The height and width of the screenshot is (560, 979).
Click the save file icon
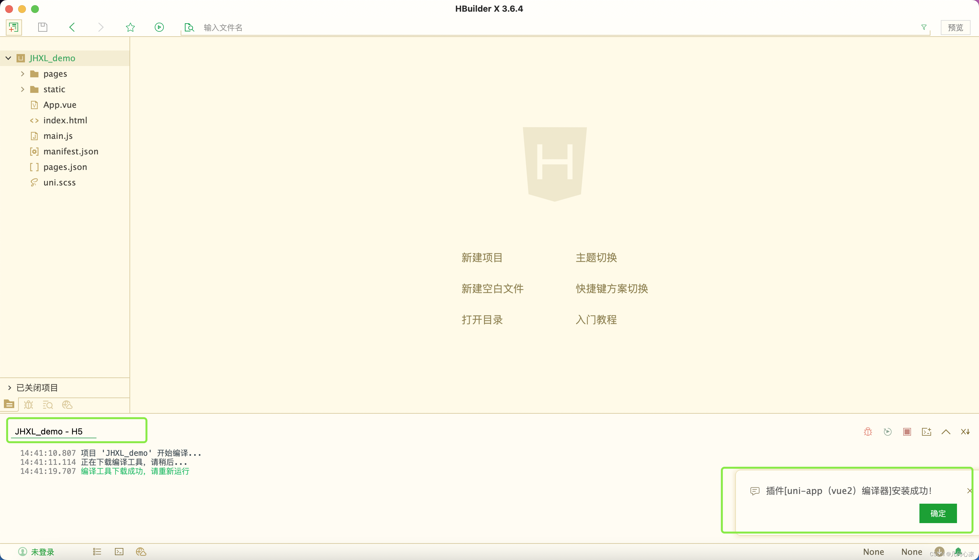(43, 27)
